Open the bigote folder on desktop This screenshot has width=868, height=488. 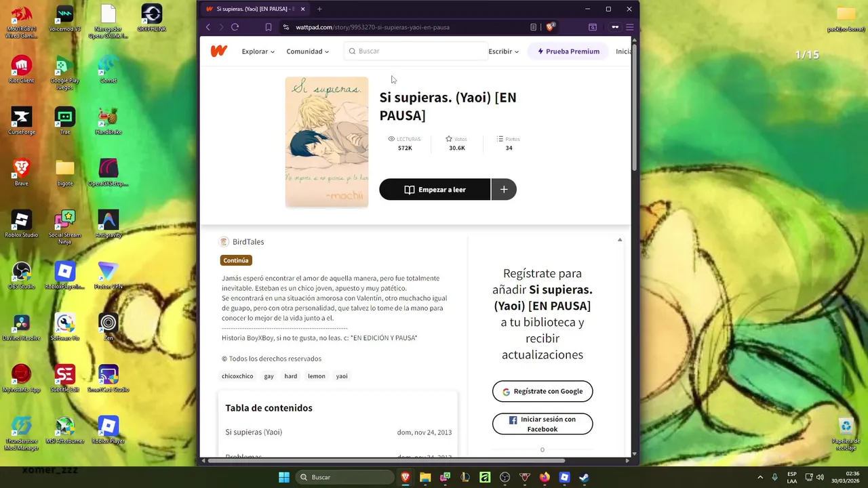click(x=64, y=172)
